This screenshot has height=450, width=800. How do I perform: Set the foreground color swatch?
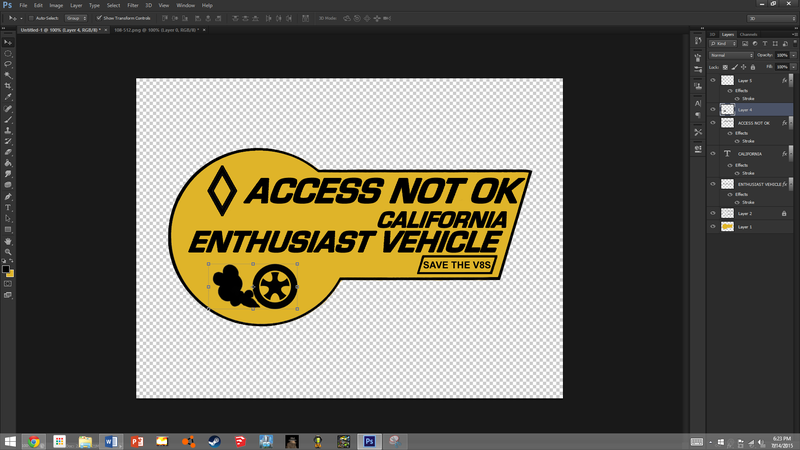coord(6,269)
